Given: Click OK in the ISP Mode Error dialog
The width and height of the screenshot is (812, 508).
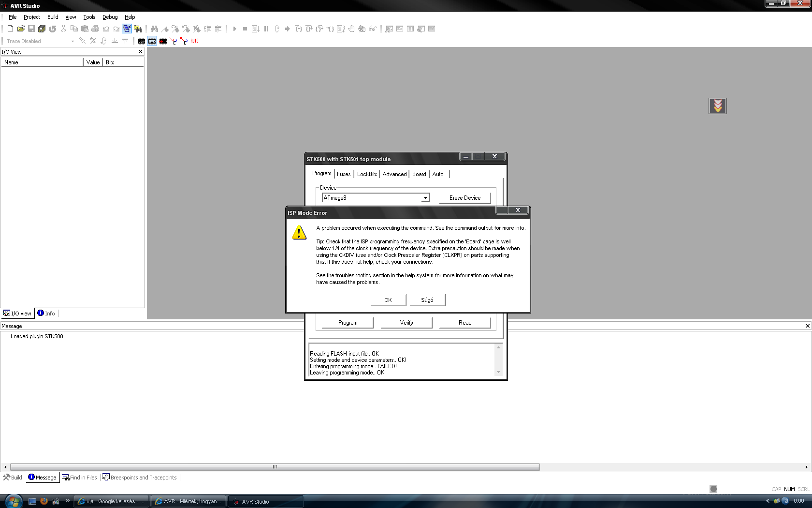Looking at the screenshot, I should point(388,300).
